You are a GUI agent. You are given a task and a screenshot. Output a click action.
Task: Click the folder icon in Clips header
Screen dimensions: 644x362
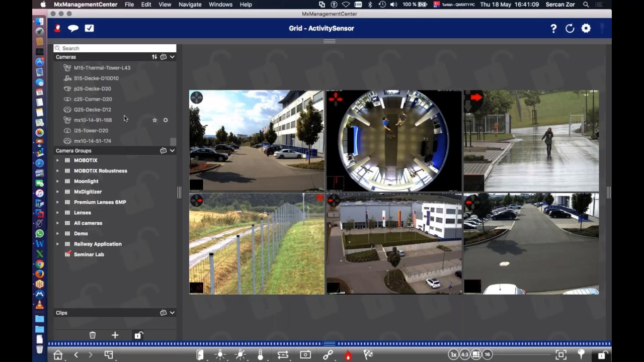coord(164,312)
